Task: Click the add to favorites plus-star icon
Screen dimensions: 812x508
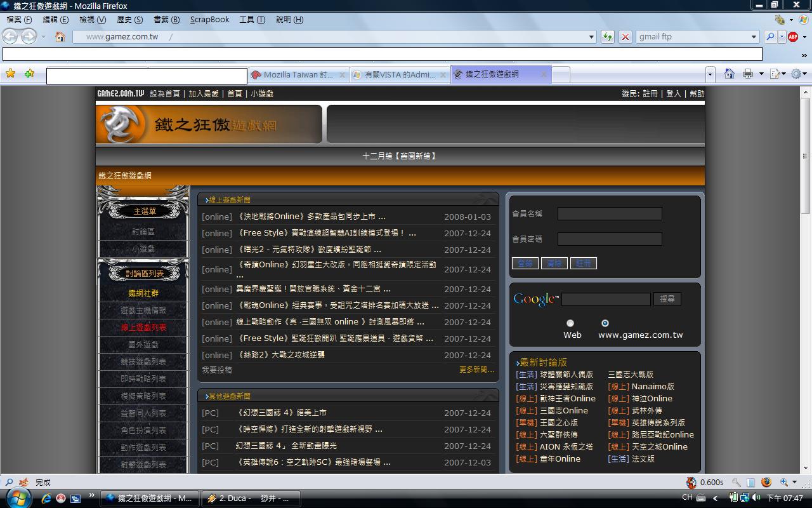Action: tap(29, 74)
